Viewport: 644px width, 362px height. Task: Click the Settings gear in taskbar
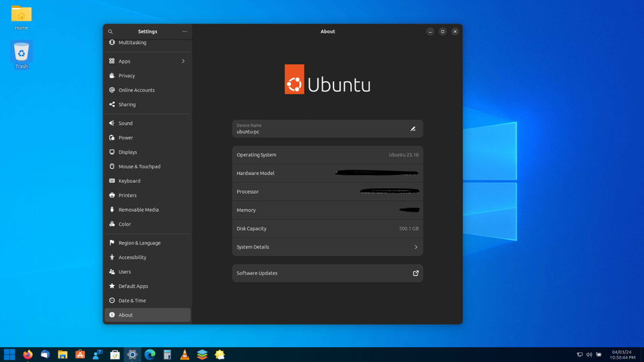(x=132, y=354)
